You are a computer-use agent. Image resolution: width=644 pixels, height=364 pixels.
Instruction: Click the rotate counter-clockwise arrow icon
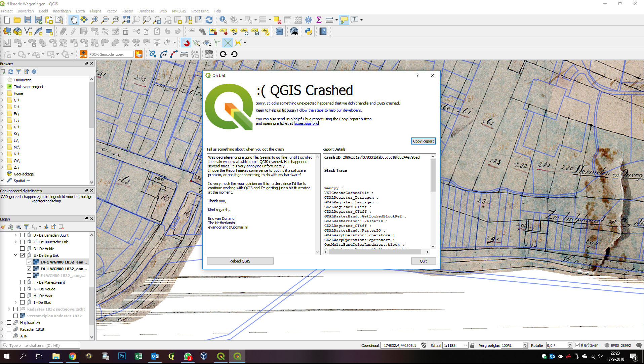point(234,54)
